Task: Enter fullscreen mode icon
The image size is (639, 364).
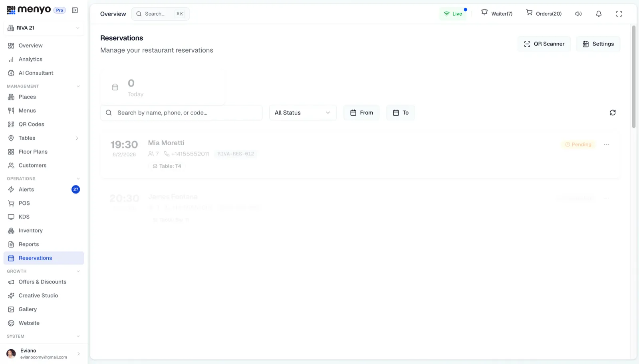Action: (619, 14)
